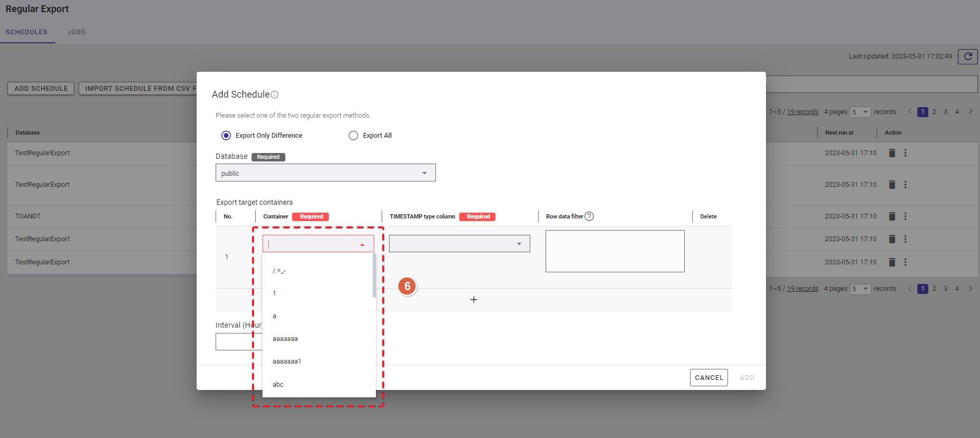
Task: Open the TIMESTAMP type column dropdown
Action: tap(459, 244)
